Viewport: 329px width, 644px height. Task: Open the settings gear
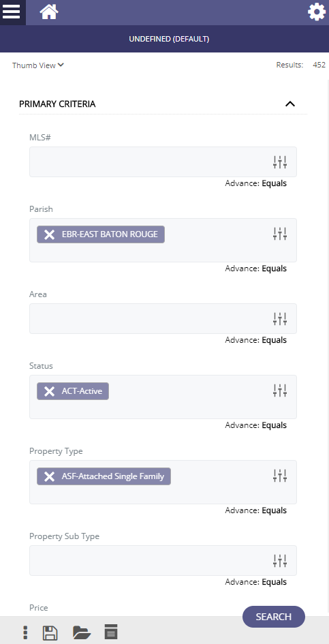tap(317, 12)
